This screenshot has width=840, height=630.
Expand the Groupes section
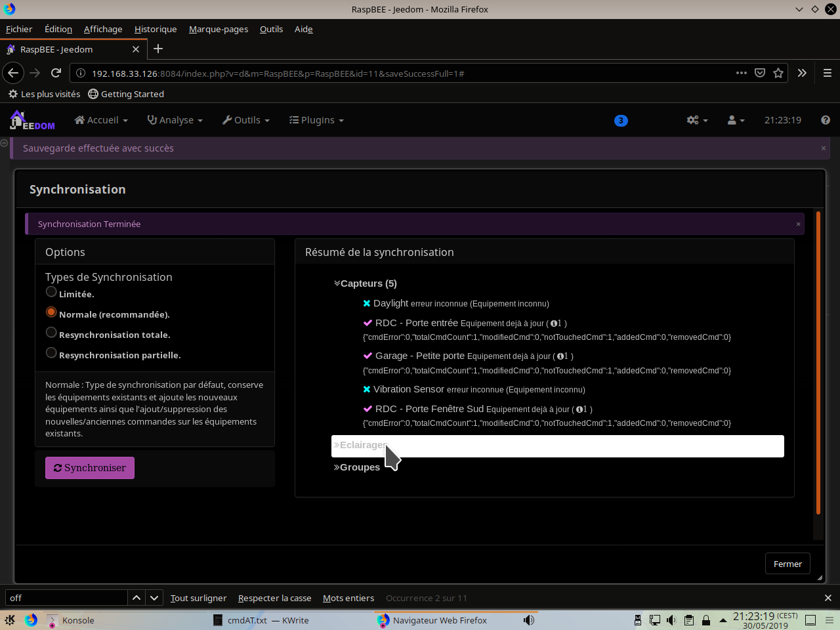tap(357, 467)
